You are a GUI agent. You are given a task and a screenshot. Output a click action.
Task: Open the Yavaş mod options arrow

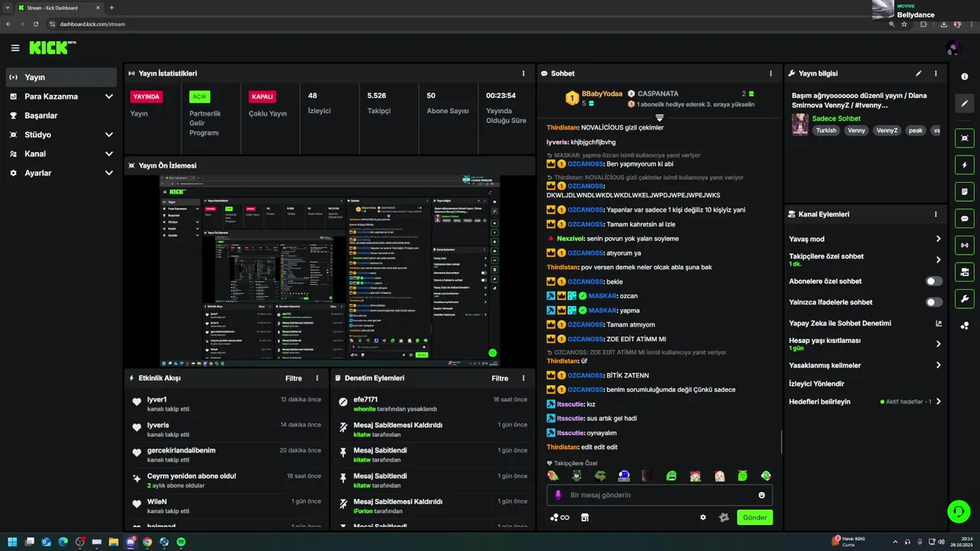(x=938, y=239)
